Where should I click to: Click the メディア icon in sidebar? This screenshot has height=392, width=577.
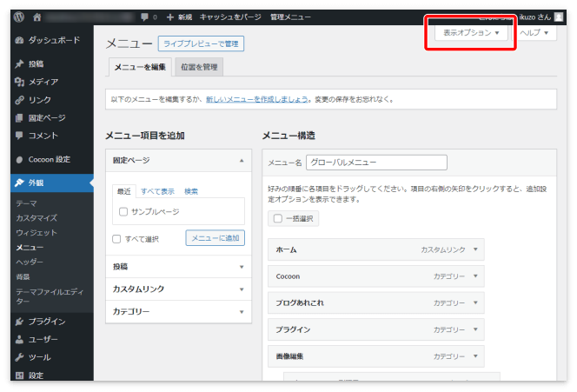click(19, 82)
